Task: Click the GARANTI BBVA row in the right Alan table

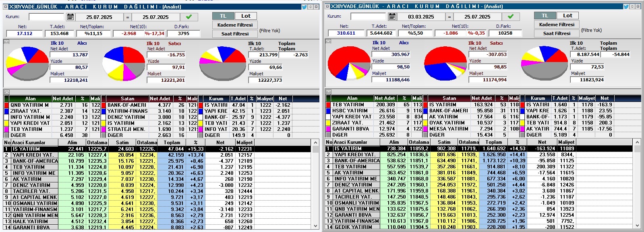Action: coord(374,129)
